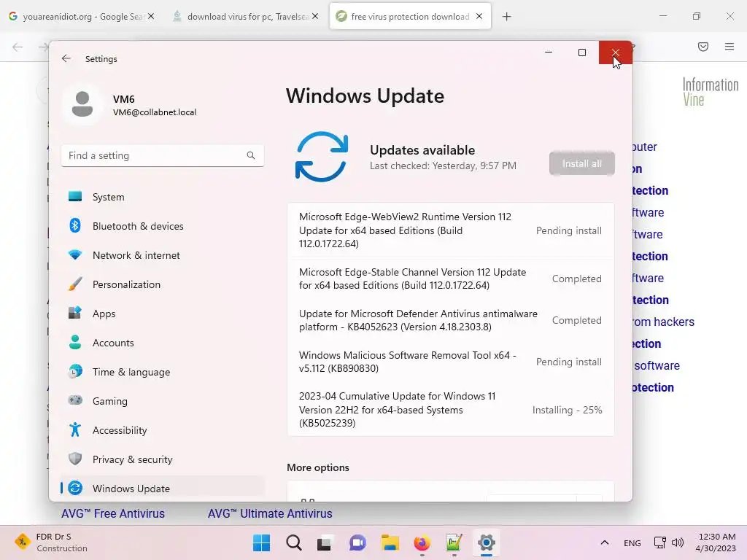Select Edge-Stable Channel Version 112 row
Image resolution: width=747 pixels, height=560 pixels.
coord(451,279)
